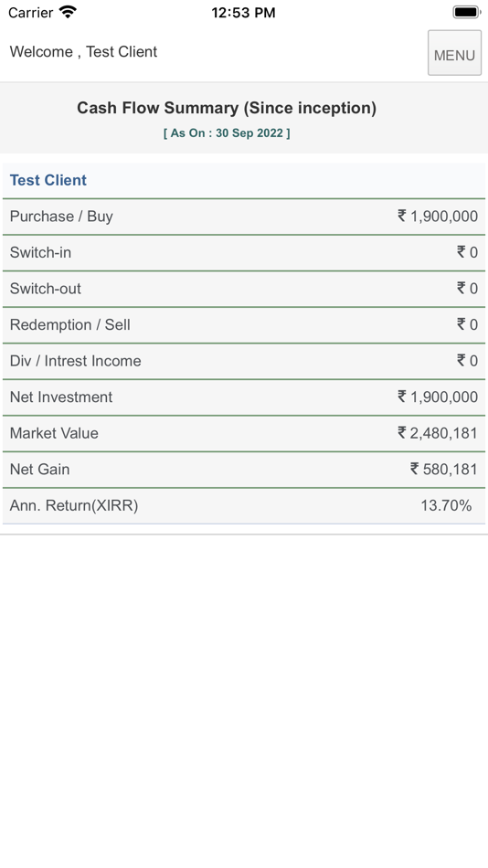Tap the Welcome , Test Client greeting
Screen dimensions: 488x868
[84, 51]
